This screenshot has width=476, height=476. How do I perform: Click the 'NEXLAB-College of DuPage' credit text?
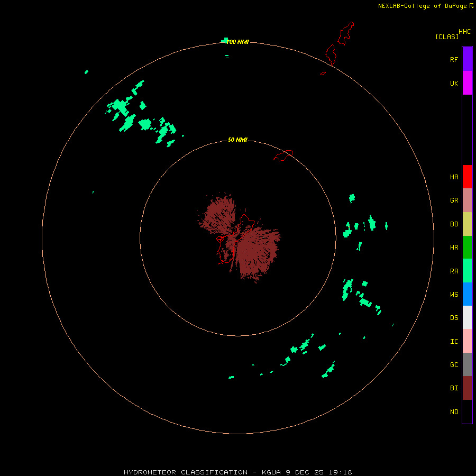(x=422, y=6)
